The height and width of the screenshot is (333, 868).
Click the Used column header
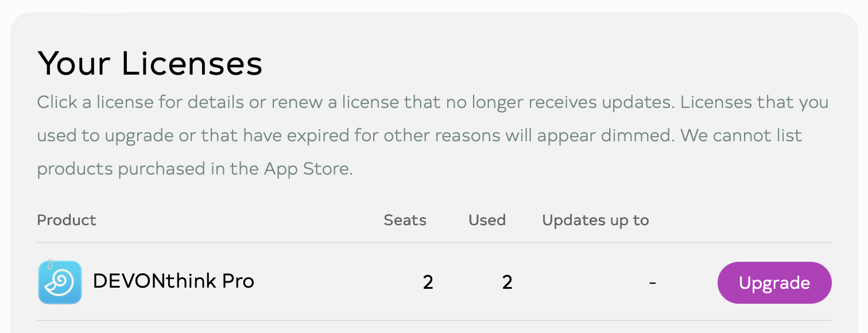(x=487, y=220)
